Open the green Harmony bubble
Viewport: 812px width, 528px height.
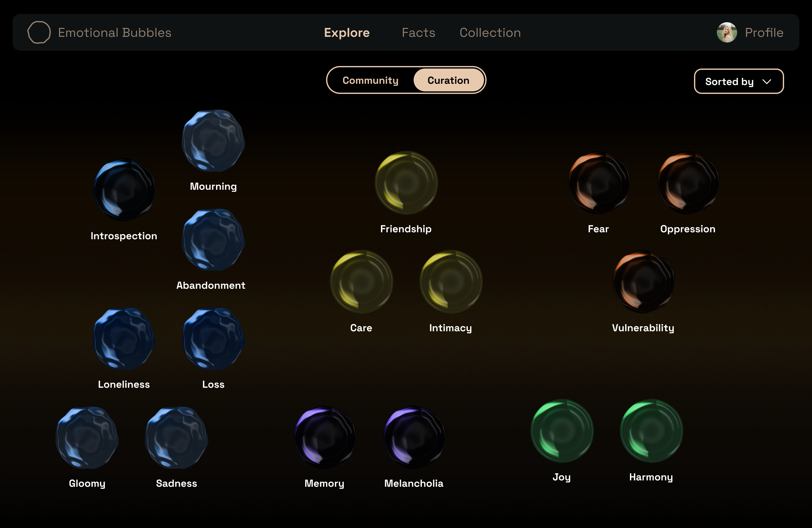(x=651, y=431)
